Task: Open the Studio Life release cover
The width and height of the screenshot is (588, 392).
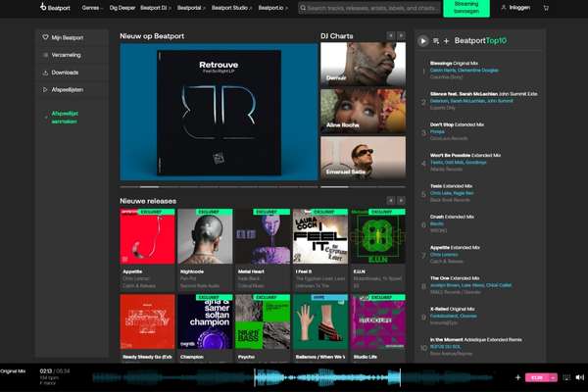Action: (378, 321)
